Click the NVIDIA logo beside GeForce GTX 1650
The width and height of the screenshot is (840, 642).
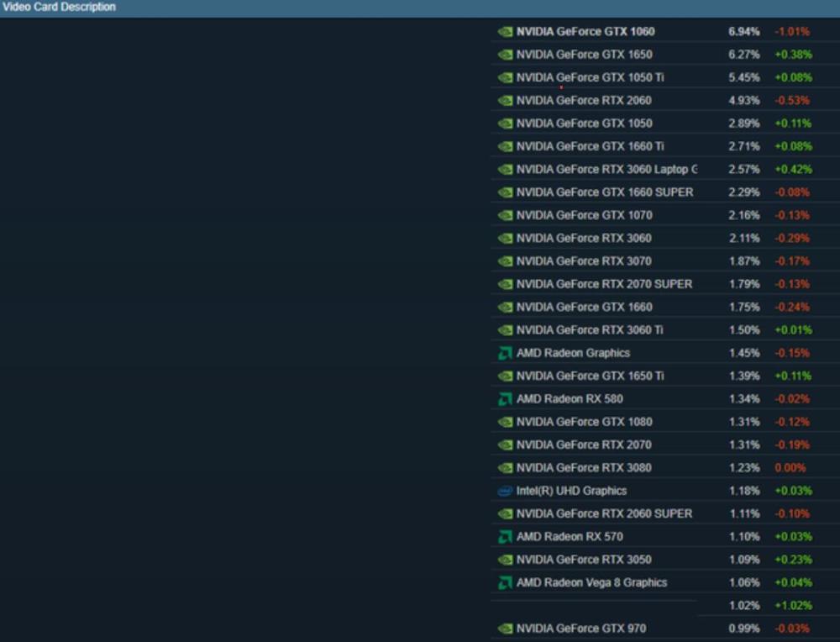click(505, 55)
